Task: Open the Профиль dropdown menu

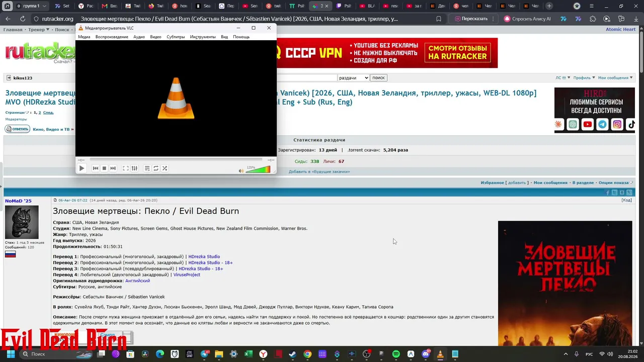Action: pyautogui.click(x=584, y=78)
